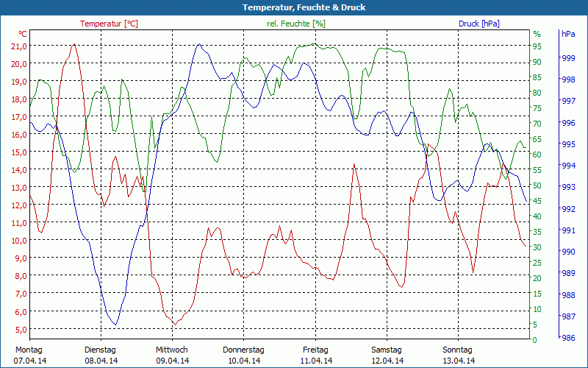This screenshot has width=588, height=368.
Task: Click the '999' pressure axis value
Action: [568, 58]
